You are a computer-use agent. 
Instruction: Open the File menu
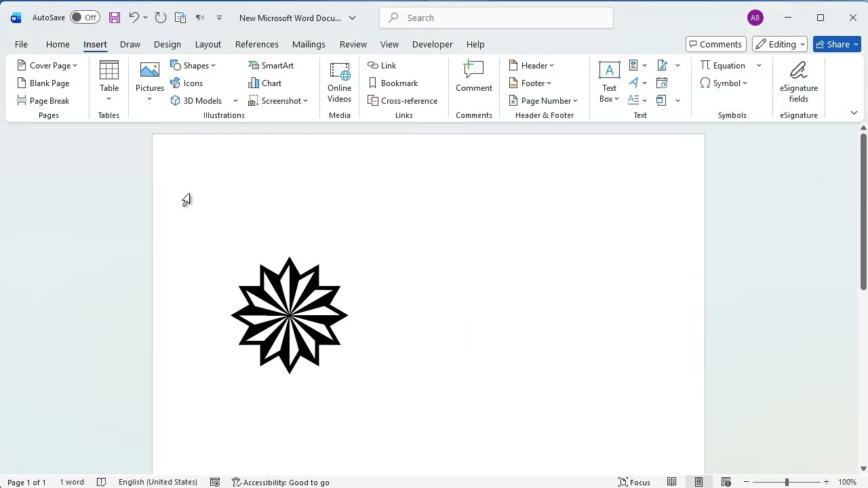coord(21,44)
